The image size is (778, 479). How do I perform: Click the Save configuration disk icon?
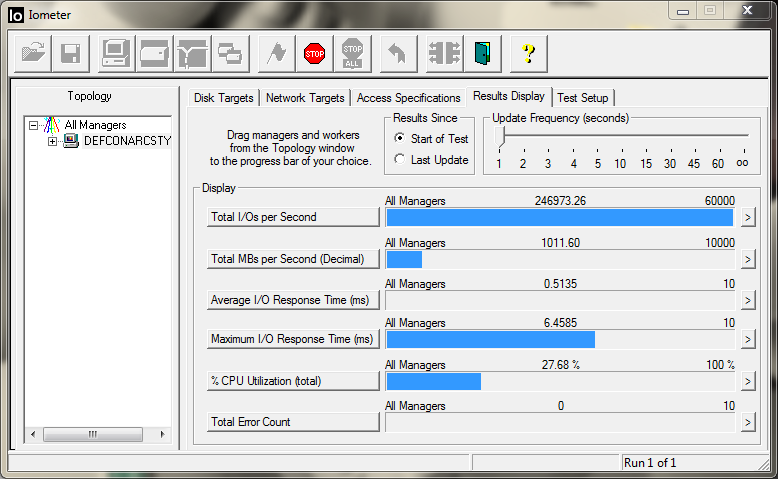point(71,53)
